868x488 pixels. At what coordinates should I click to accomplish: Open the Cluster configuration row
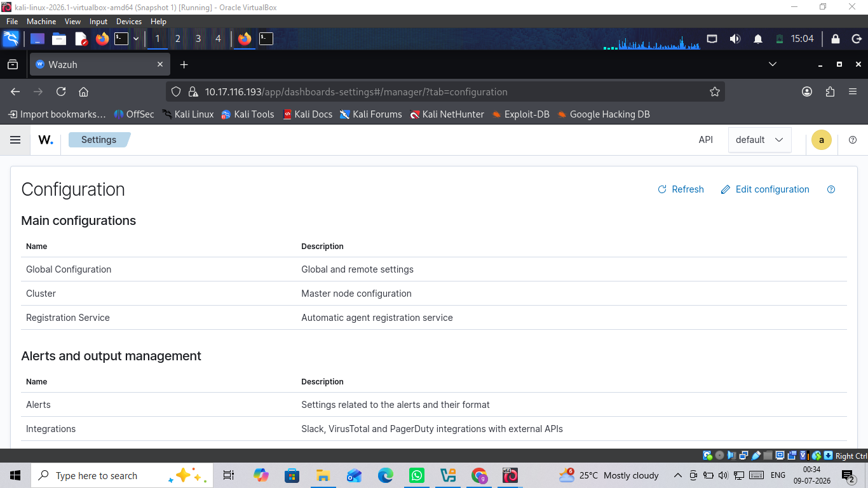tap(434, 294)
